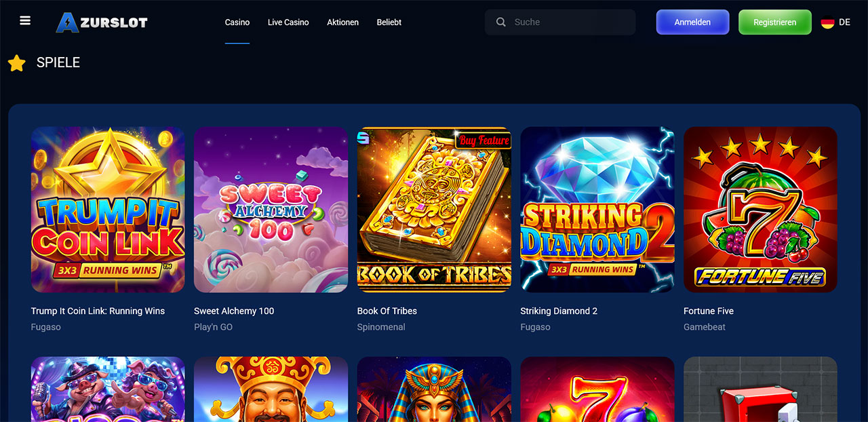Screen dimensions: 868x422
Task: Click the Book Of Tribes title link
Action: [x=387, y=311]
